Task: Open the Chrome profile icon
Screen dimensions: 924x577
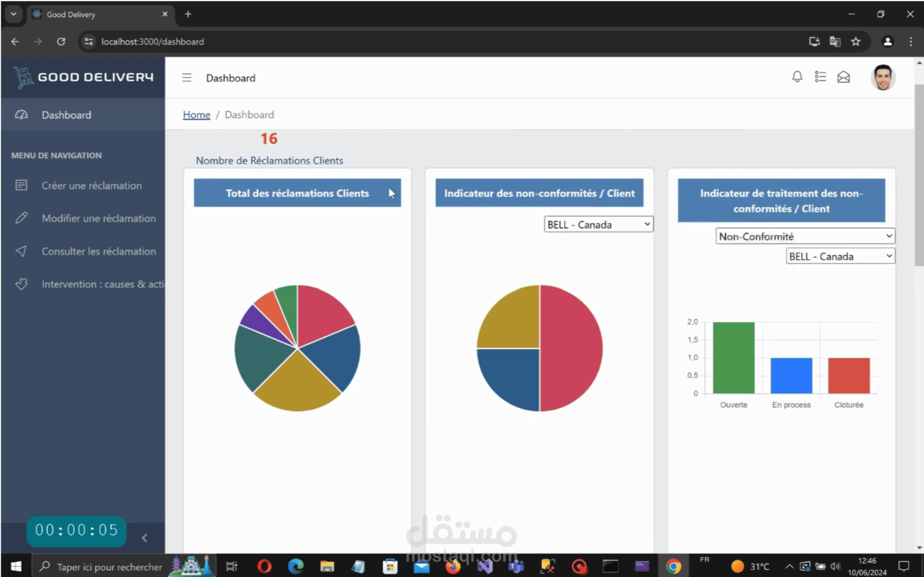Action: pyautogui.click(x=887, y=41)
